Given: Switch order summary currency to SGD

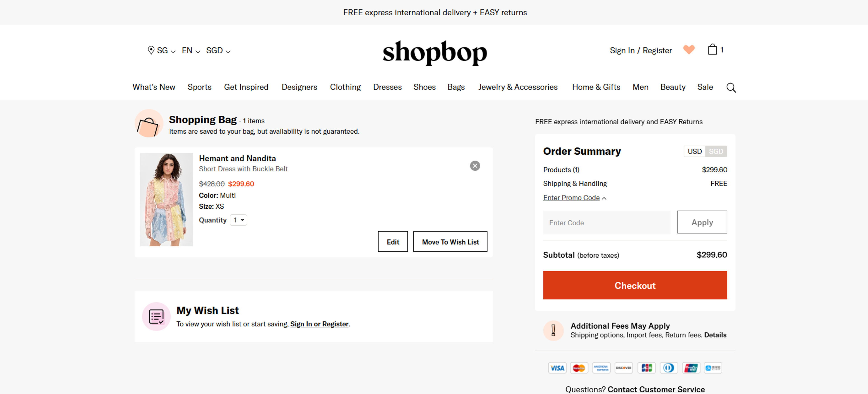Looking at the screenshot, I should 716,151.
